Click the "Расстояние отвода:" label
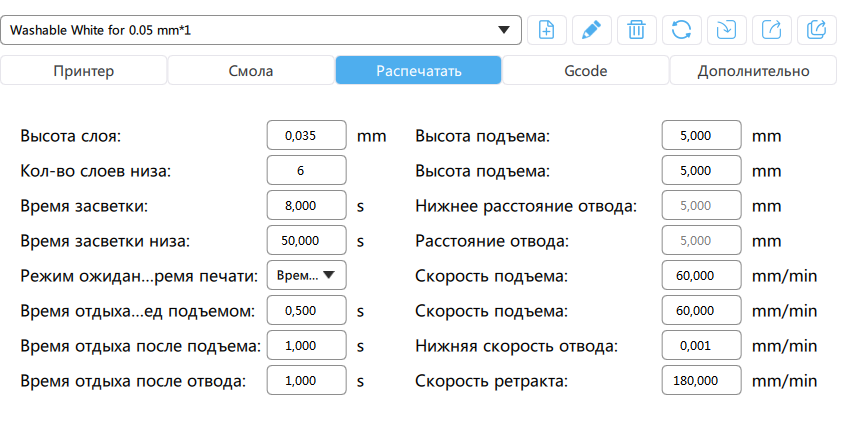Screen dimensions: 842x444 [492, 241]
